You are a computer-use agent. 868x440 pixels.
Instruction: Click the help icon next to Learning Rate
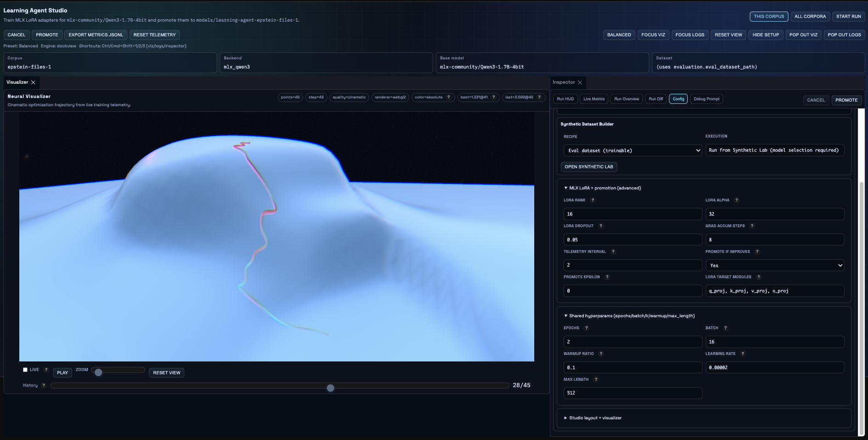coord(743,354)
